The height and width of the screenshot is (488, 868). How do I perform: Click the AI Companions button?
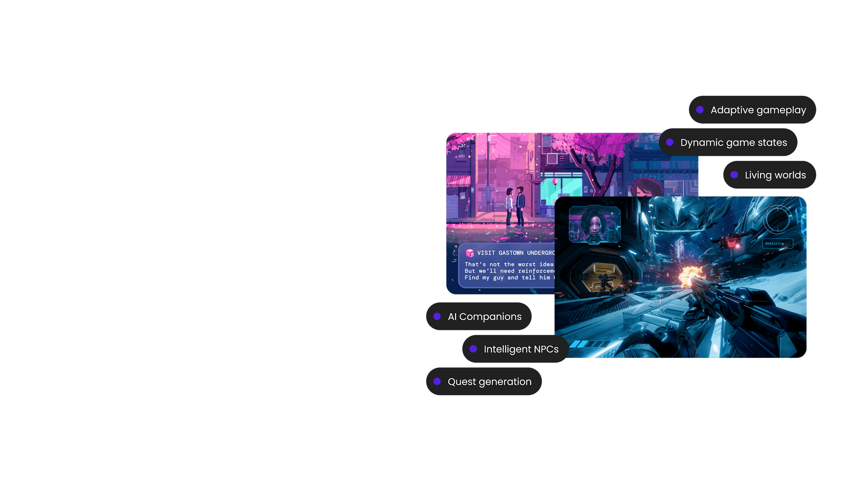tap(479, 316)
